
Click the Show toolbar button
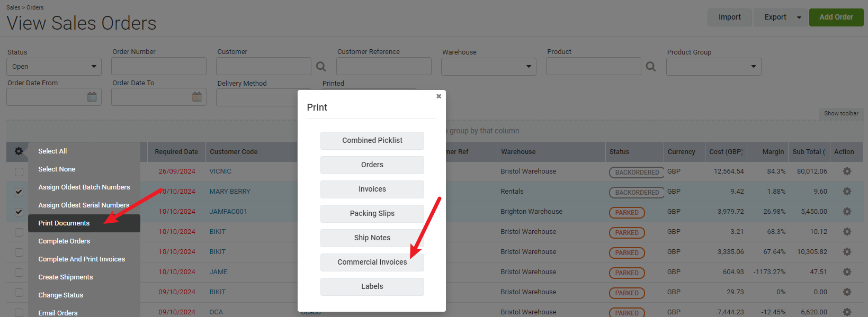point(841,114)
